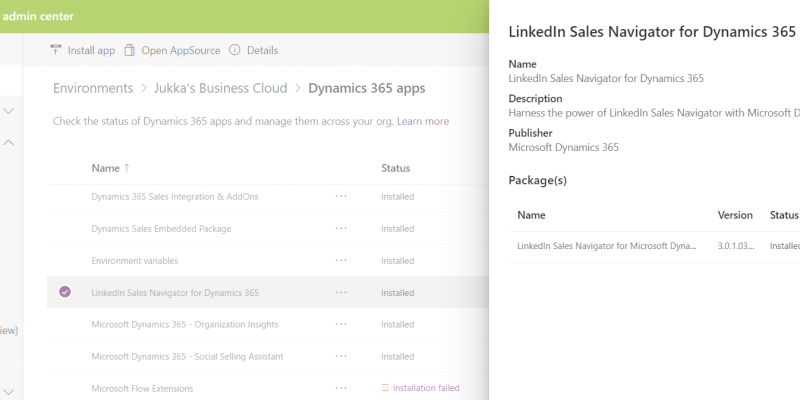
Task: Open more options for Social Selling Assistant row
Action: (x=341, y=356)
